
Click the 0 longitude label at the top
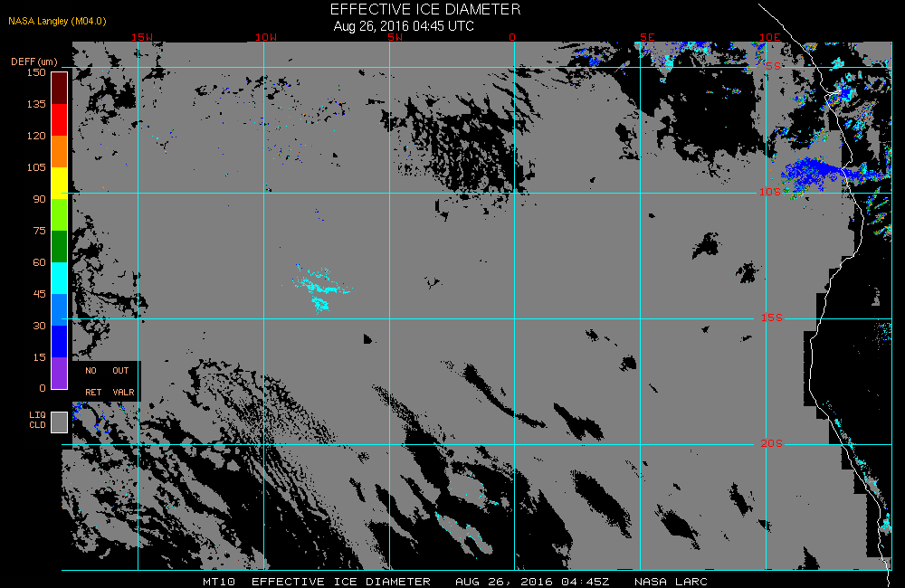tap(512, 37)
